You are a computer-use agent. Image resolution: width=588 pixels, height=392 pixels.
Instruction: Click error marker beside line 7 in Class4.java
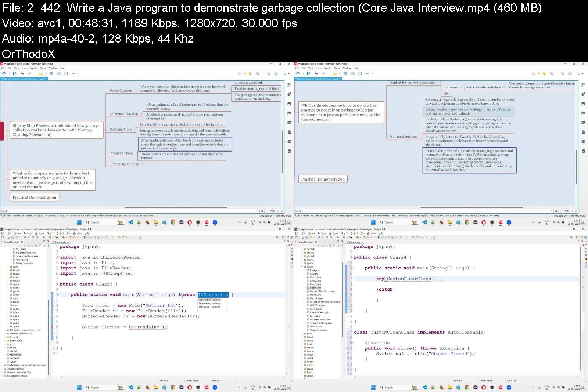(x=347, y=279)
